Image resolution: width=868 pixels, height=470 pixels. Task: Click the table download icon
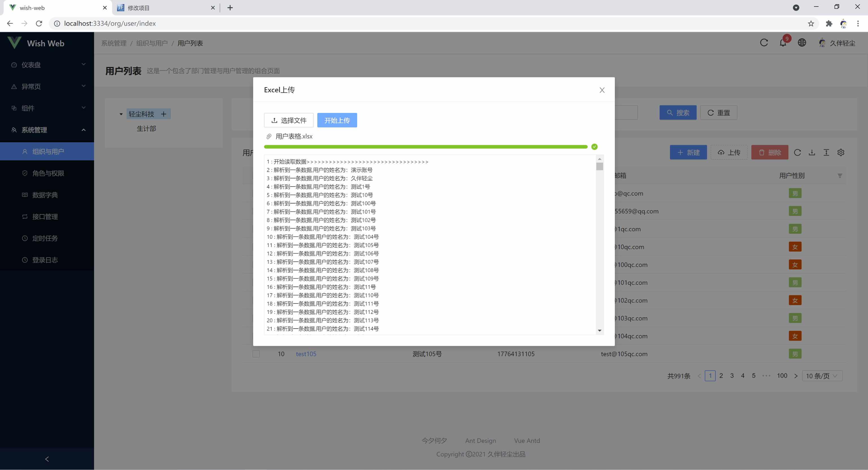[x=812, y=152]
